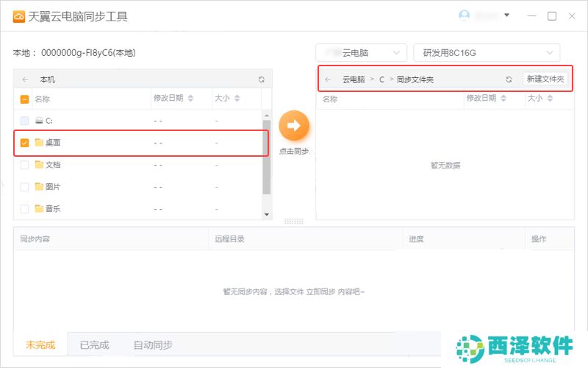Click the cloud 名称 column header

click(330, 99)
